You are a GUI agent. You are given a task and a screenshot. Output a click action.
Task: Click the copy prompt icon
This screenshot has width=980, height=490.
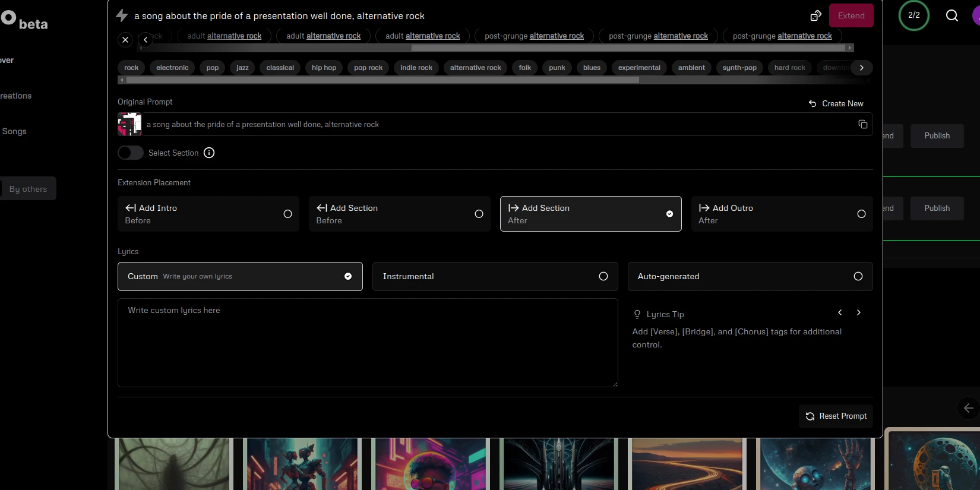pyautogui.click(x=862, y=124)
